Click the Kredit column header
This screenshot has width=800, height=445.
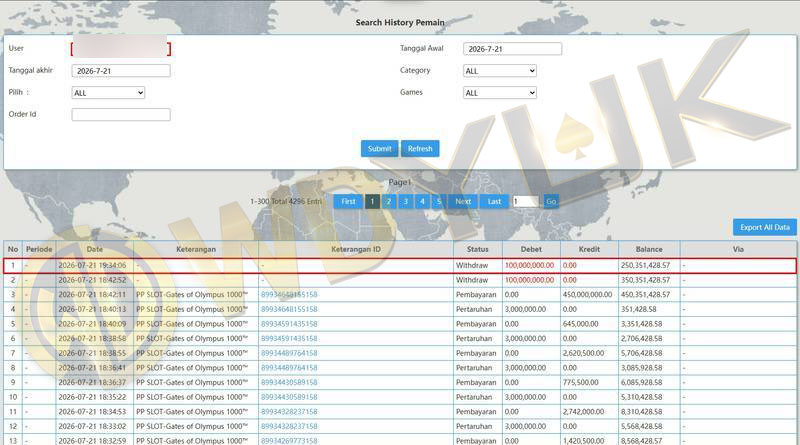point(589,249)
